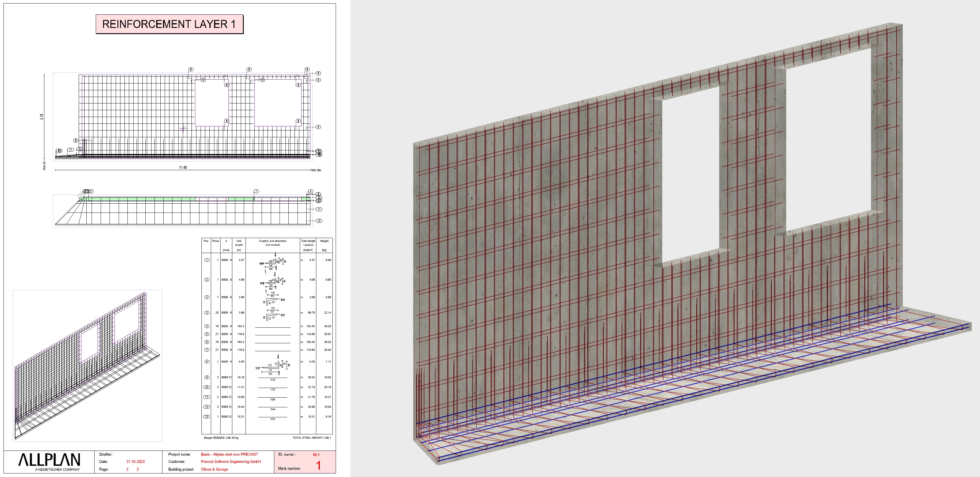
Task: Click the REINFORCEMENT LAYER 1 title box
Action: point(169,24)
